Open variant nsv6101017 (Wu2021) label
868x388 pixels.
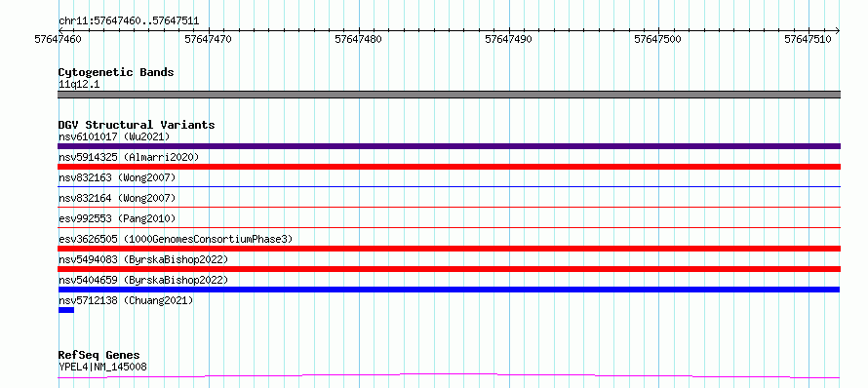coord(114,136)
